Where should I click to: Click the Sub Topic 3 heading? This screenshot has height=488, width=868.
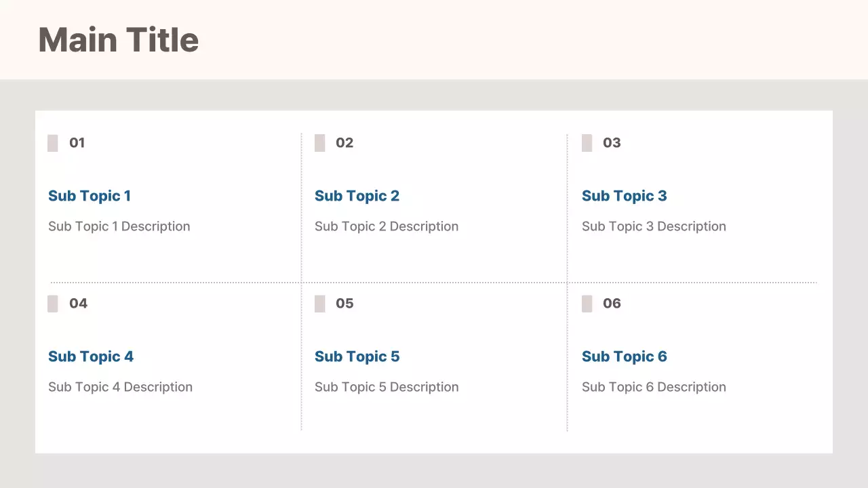click(624, 196)
